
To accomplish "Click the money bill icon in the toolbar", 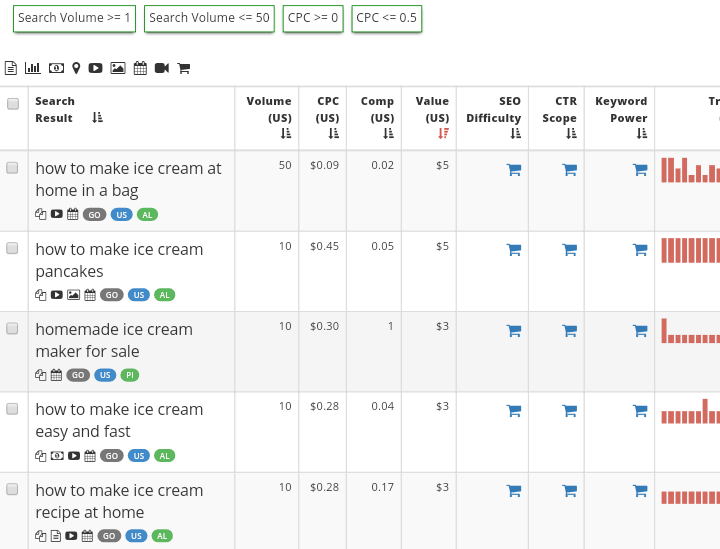I will click(56, 68).
